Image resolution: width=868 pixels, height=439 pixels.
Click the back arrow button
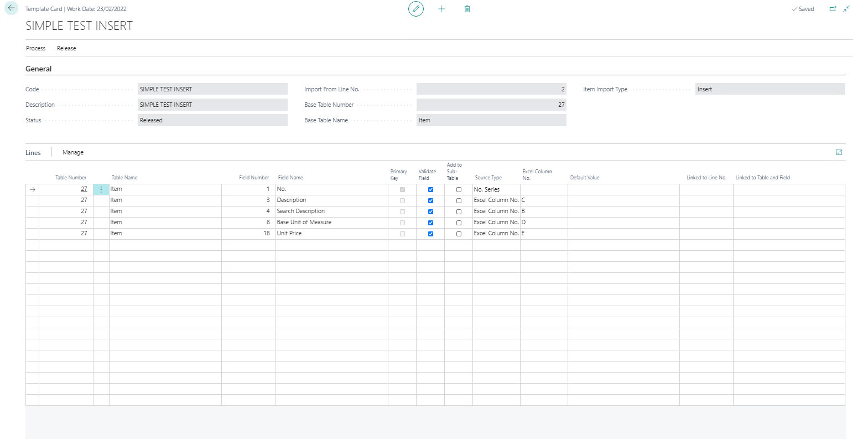(x=11, y=8)
